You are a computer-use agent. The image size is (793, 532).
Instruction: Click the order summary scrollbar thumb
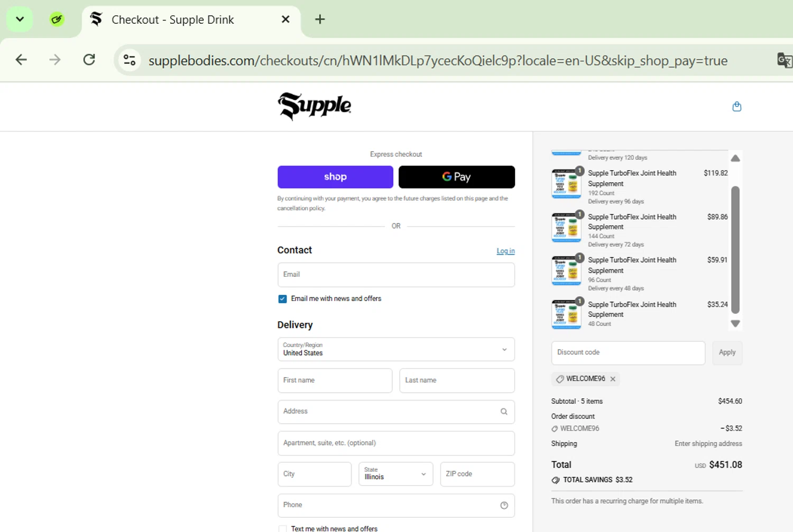tap(735, 250)
